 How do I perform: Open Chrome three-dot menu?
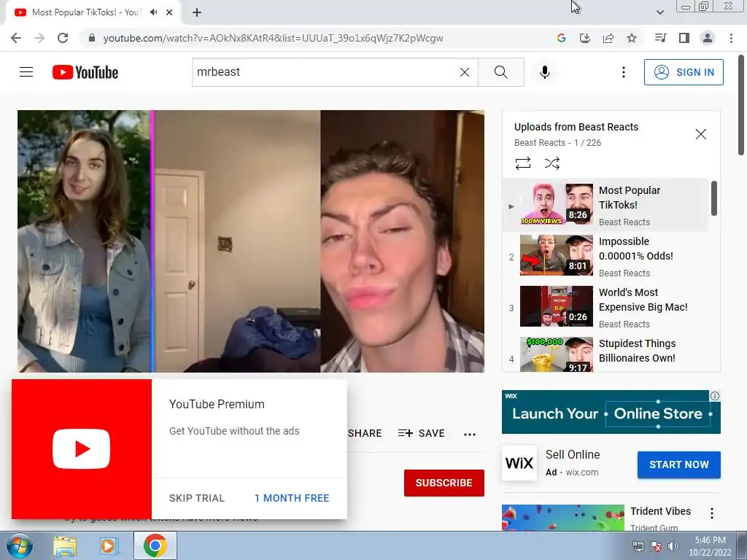pyautogui.click(x=731, y=38)
